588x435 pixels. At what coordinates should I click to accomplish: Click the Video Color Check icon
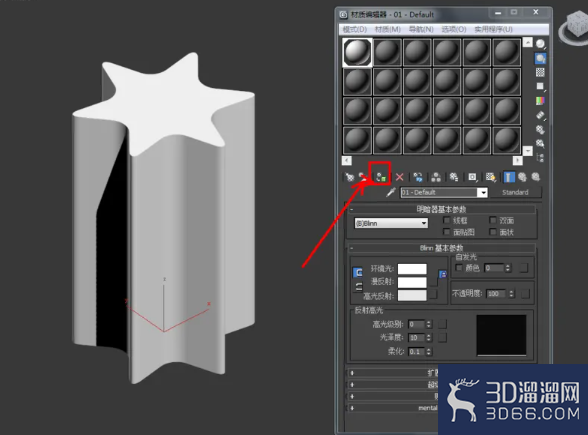pos(540,101)
